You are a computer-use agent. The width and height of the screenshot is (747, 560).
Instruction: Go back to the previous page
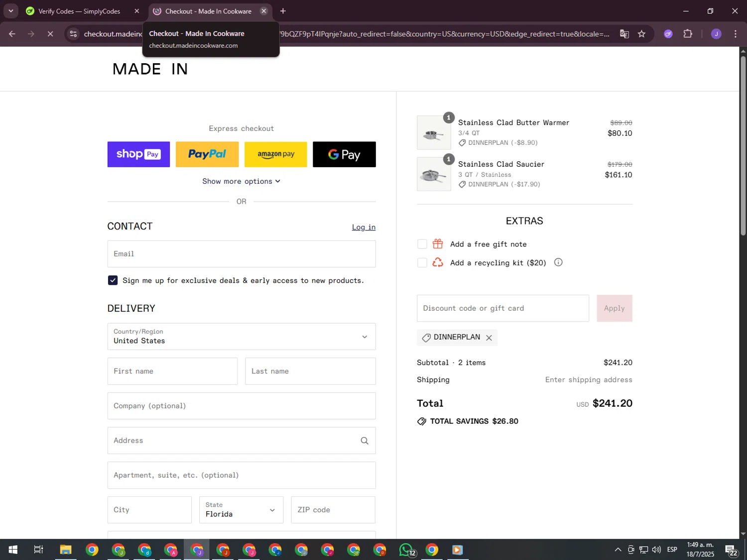coord(12,34)
